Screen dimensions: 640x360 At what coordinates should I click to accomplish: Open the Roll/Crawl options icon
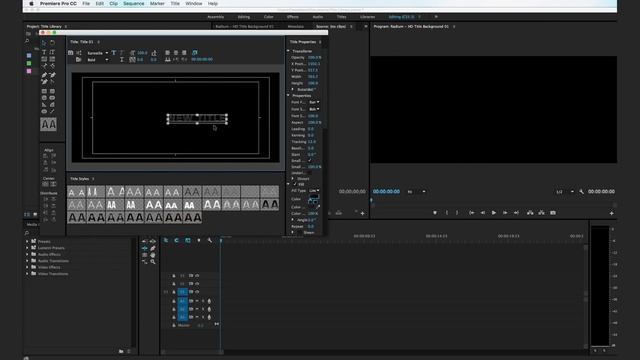(79, 53)
